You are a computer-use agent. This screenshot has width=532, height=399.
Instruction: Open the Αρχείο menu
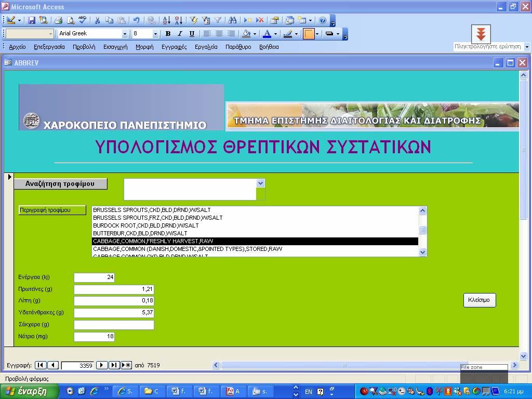pyautogui.click(x=17, y=47)
